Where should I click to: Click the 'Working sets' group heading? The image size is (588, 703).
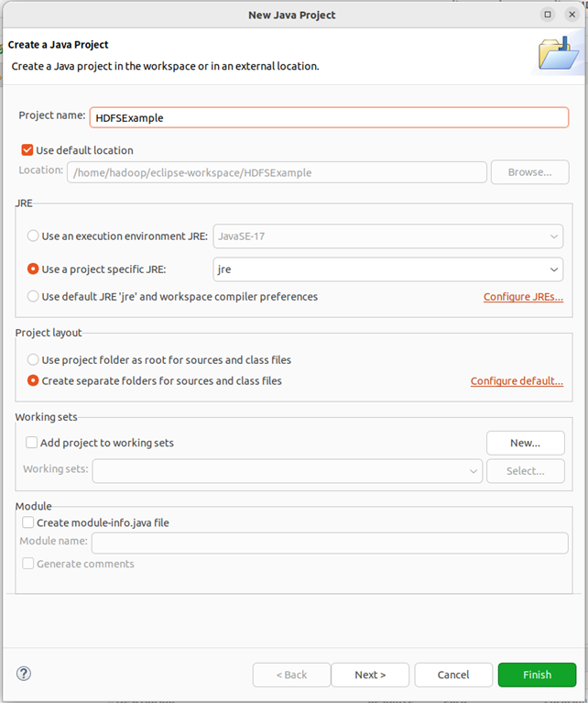click(46, 417)
